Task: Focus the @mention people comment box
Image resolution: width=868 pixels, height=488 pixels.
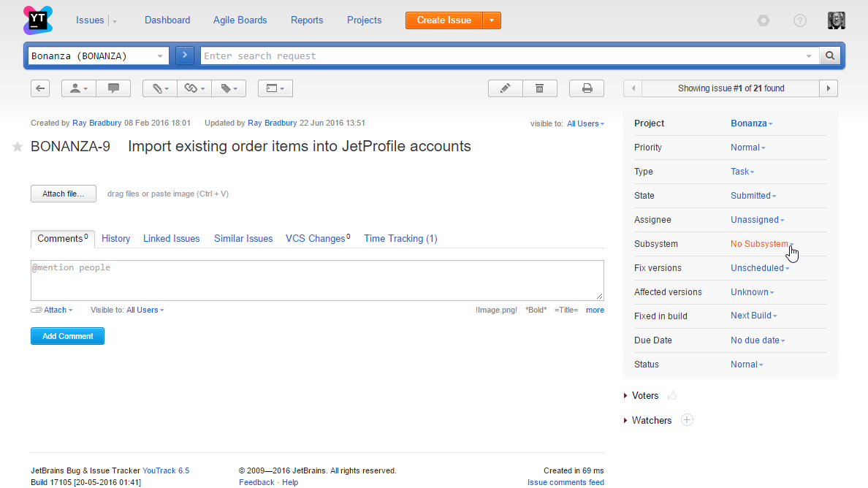Action: 317,281
